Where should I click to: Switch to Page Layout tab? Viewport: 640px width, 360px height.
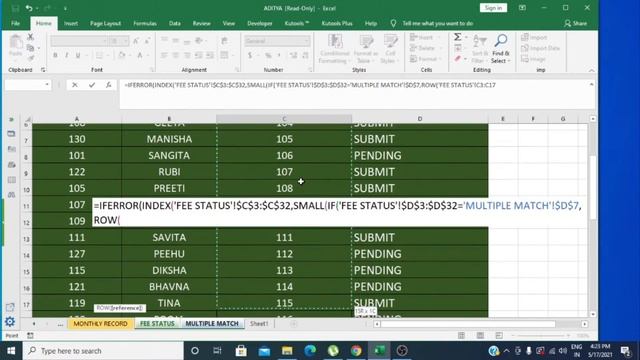click(105, 23)
